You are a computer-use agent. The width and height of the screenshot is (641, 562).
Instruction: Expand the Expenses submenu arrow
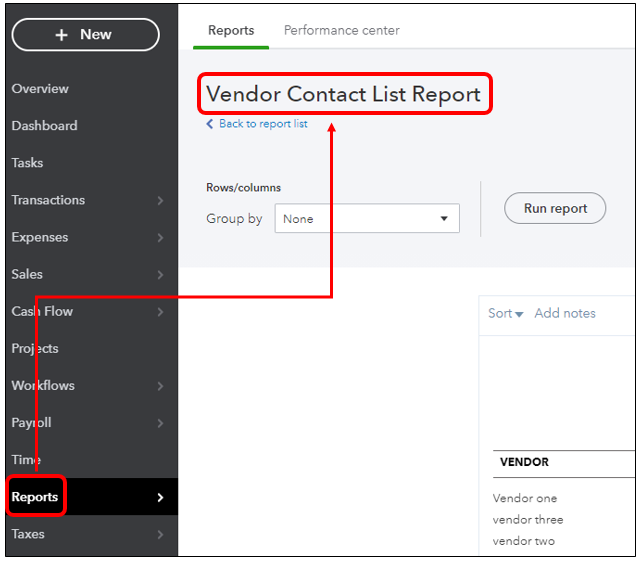point(160,237)
